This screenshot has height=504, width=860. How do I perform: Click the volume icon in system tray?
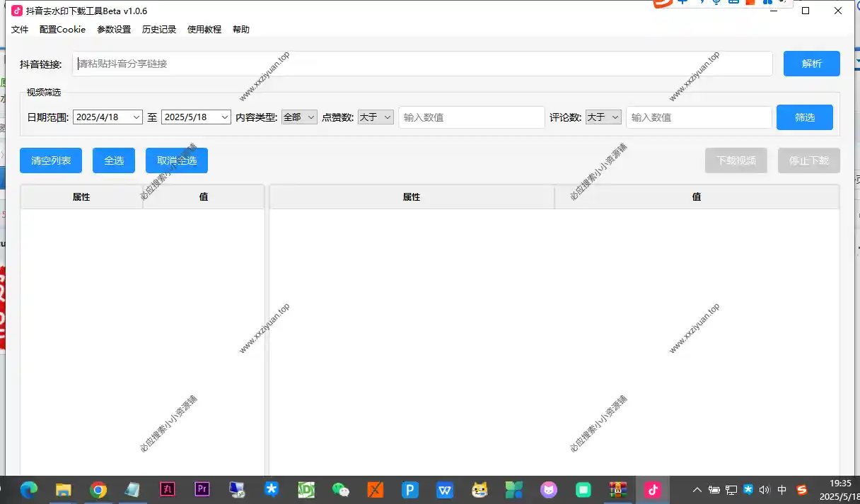(764, 489)
